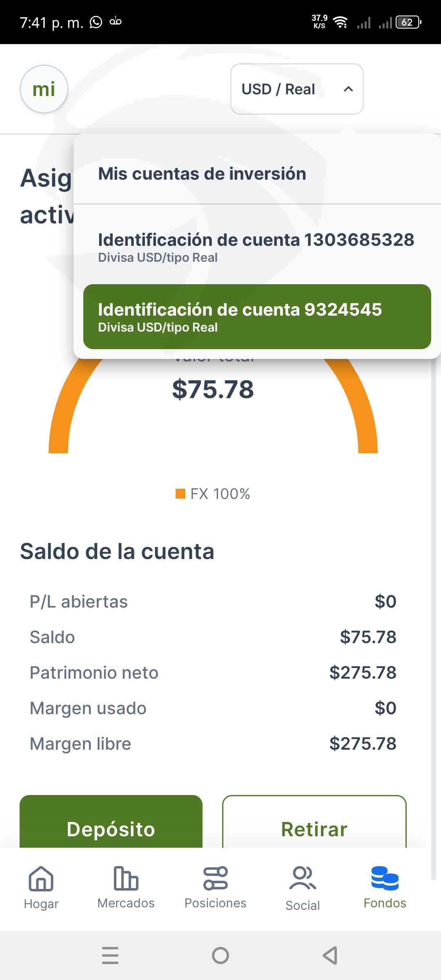Image resolution: width=441 pixels, height=980 pixels.
Task: Tap the Android home circle button
Action: click(220, 955)
